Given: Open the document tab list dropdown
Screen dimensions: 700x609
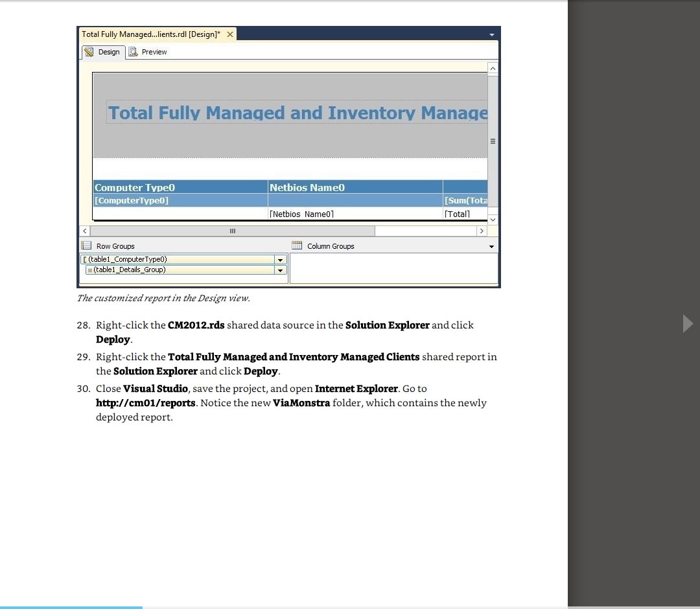Looking at the screenshot, I should pos(491,34).
